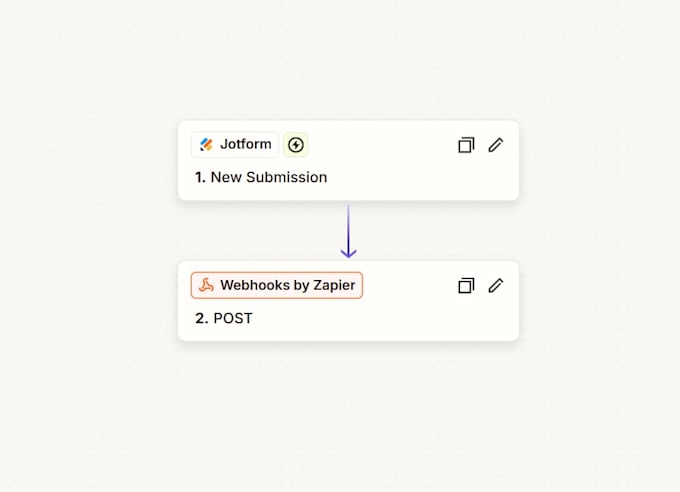
Task: Open the Jotform trigger step card
Action: point(348,161)
